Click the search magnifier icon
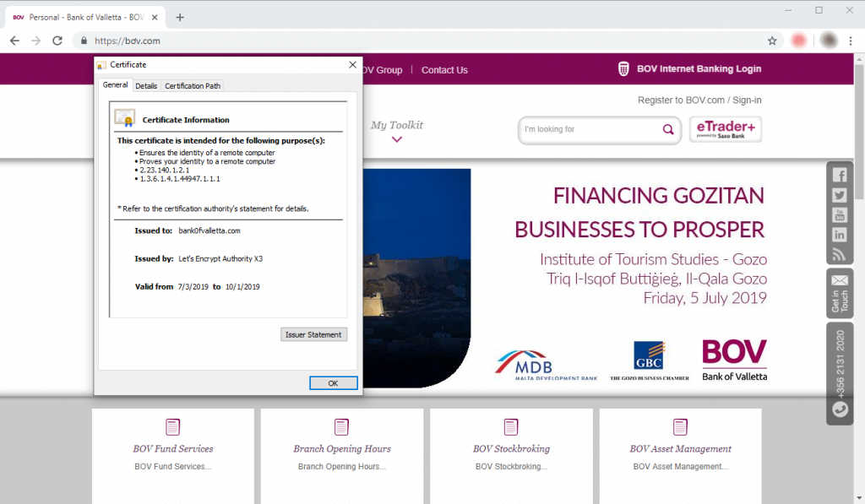 [x=668, y=129]
